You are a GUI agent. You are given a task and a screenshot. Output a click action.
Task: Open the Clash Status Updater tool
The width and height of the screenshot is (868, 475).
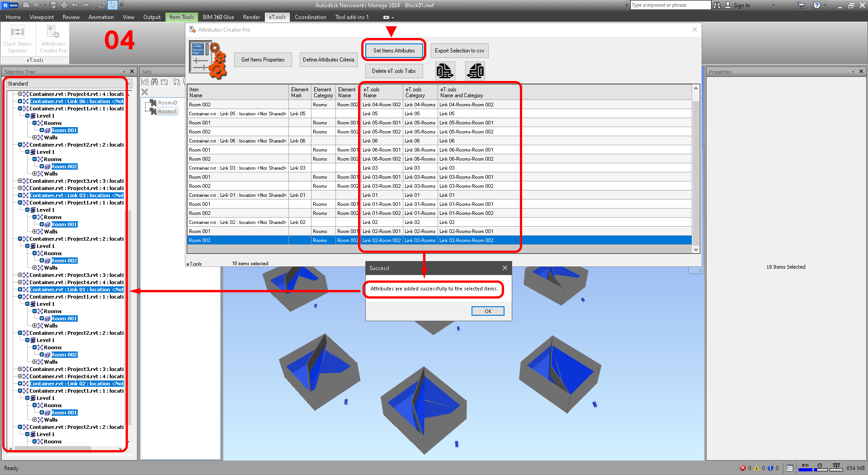point(18,40)
